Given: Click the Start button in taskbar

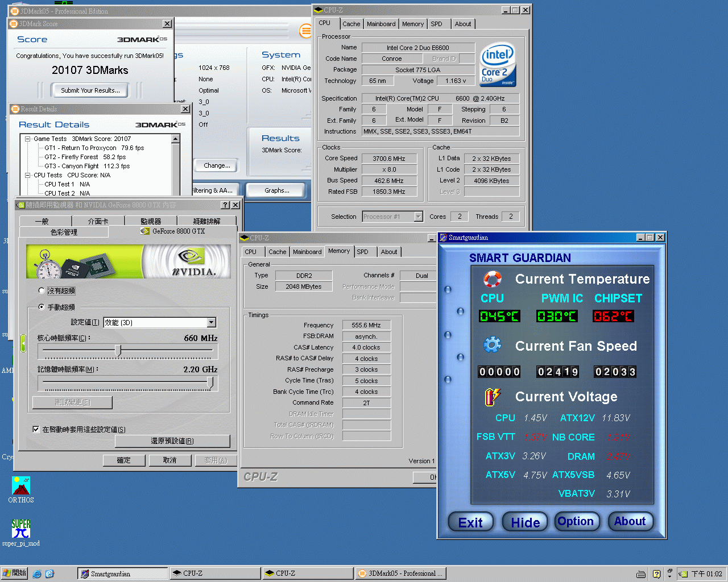Looking at the screenshot, I should (14, 573).
